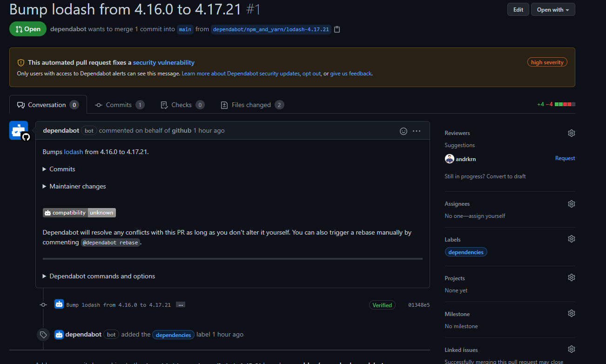Click the Edit button
This screenshot has height=364, width=606.
pos(518,9)
